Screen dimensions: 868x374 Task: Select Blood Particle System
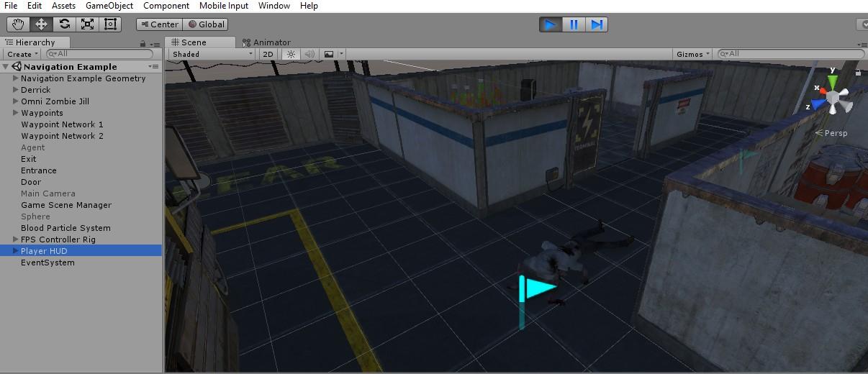pyautogui.click(x=65, y=228)
